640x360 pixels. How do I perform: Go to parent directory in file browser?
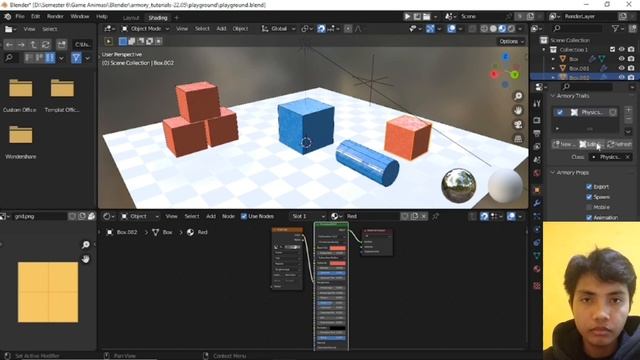[x=33, y=44]
